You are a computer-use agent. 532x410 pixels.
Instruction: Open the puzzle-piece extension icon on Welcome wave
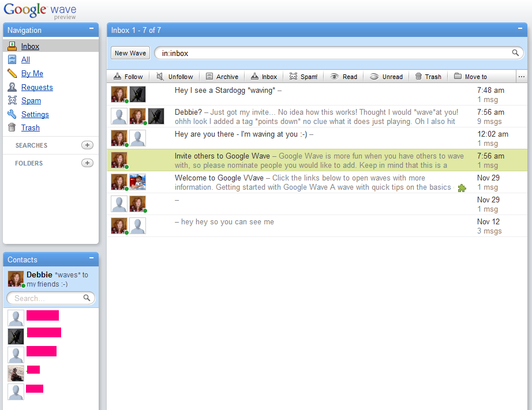tap(462, 188)
